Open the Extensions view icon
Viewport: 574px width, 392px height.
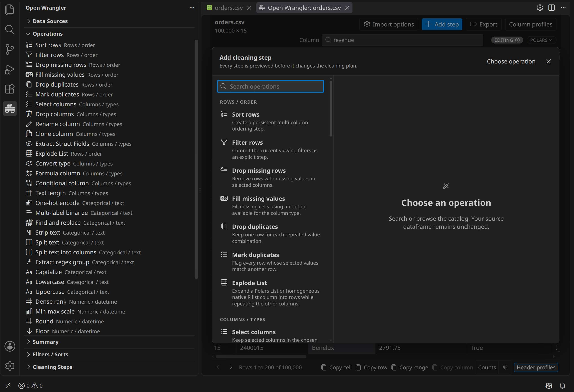[x=10, y=89]
